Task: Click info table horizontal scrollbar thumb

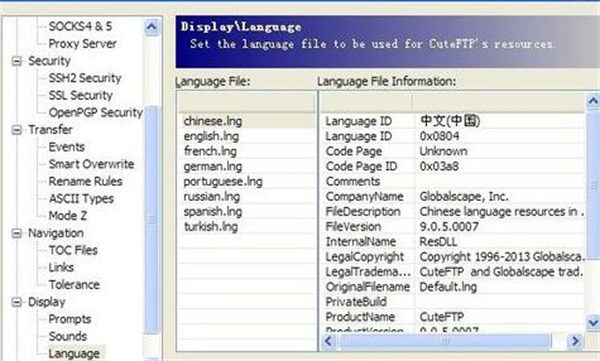Action: 445,341
